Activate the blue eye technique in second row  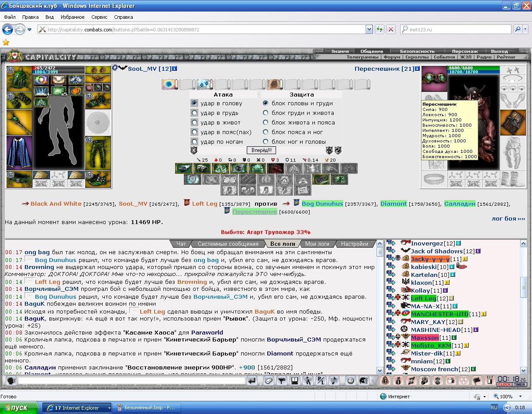(193, 179)
